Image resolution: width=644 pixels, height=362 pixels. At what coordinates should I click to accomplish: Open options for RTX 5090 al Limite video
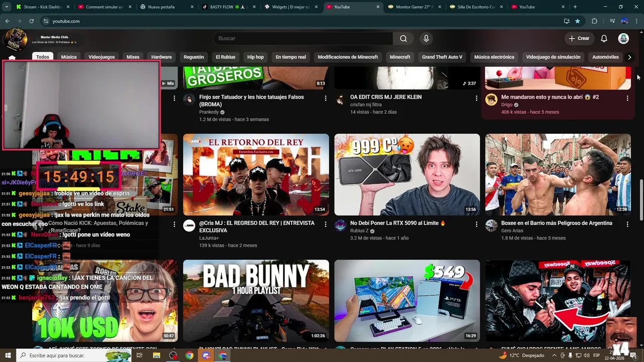tap(476, 224)
